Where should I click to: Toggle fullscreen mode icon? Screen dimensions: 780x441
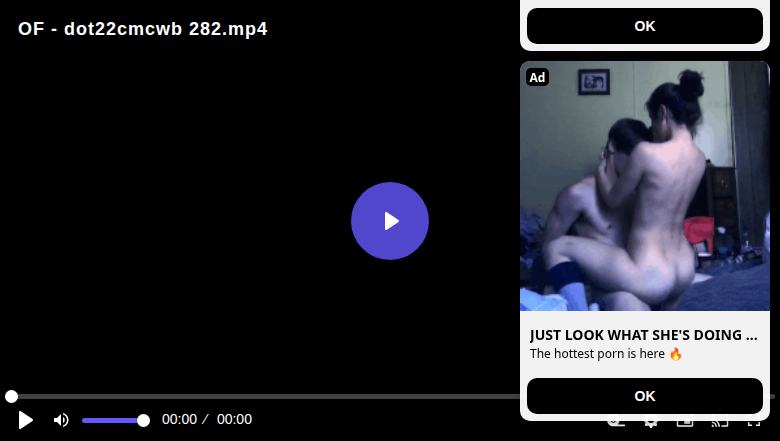coord(754,423)
